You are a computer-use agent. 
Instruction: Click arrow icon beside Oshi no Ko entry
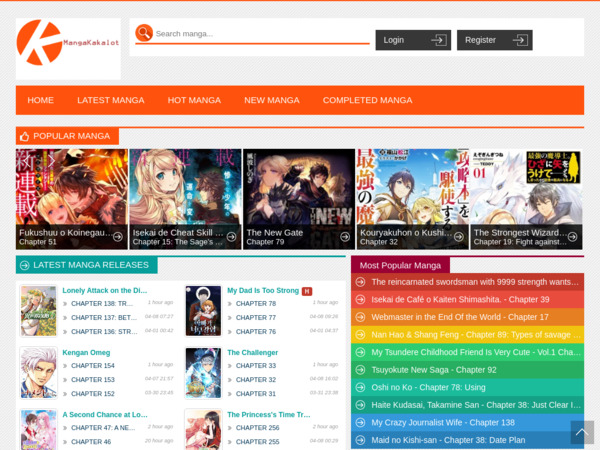[x=360, y=388]
